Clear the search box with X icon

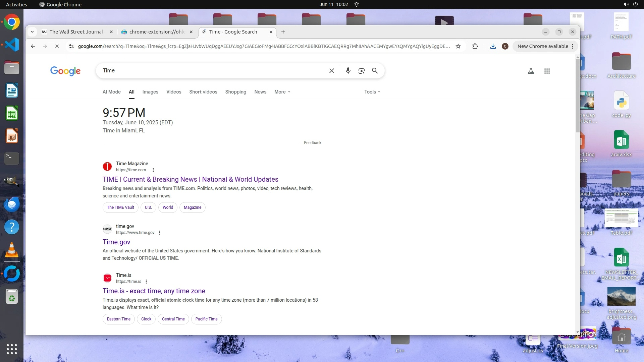coord(331,71)
